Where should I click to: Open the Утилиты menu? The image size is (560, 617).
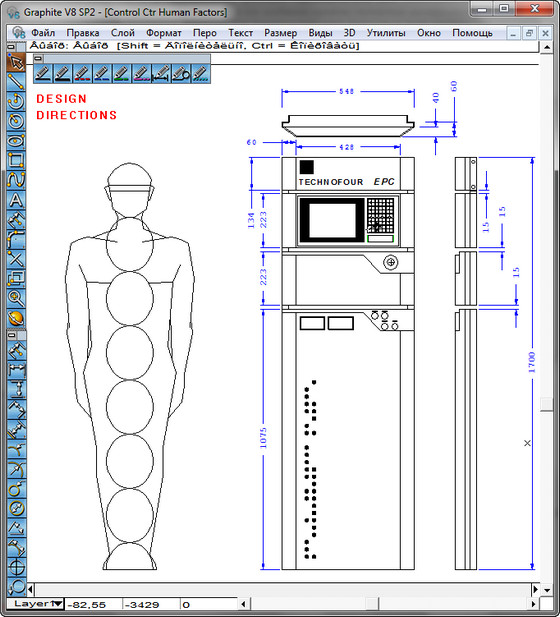point(386,33)
